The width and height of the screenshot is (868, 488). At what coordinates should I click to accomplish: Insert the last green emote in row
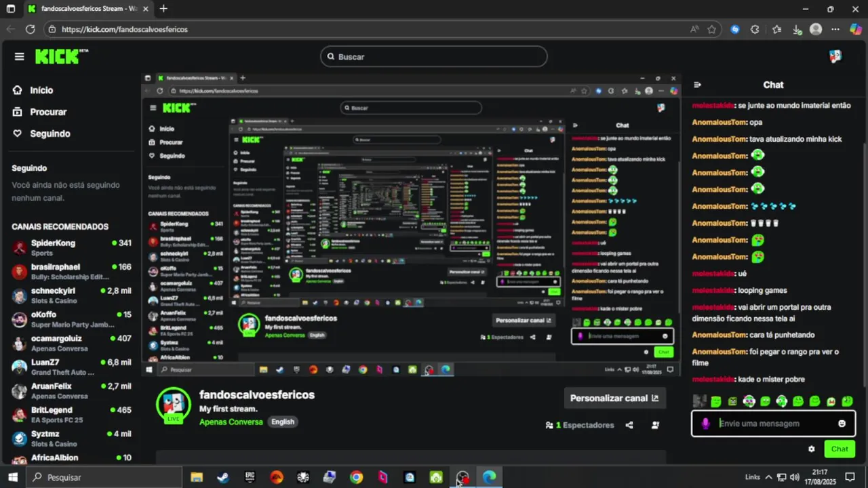coord(848,401)
